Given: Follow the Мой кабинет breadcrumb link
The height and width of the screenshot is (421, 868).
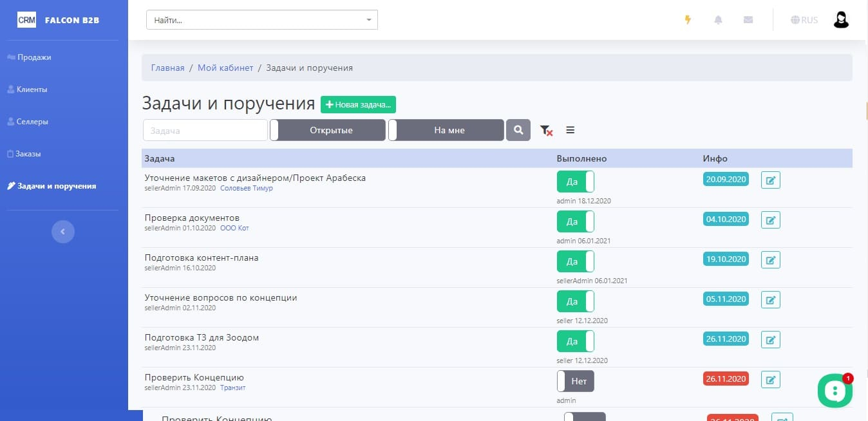Looking at the screenshot, I should (225, 68).
